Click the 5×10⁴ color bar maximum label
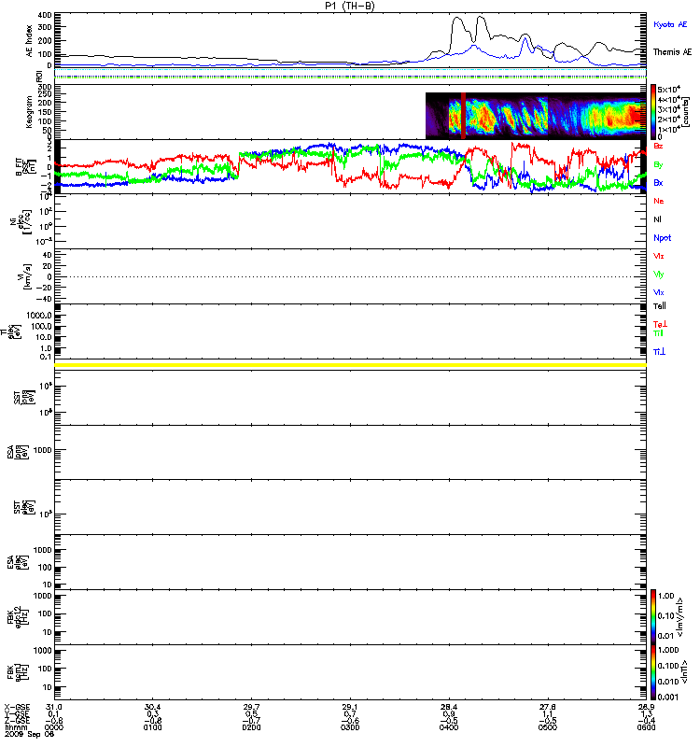 [x=669, y=90]
